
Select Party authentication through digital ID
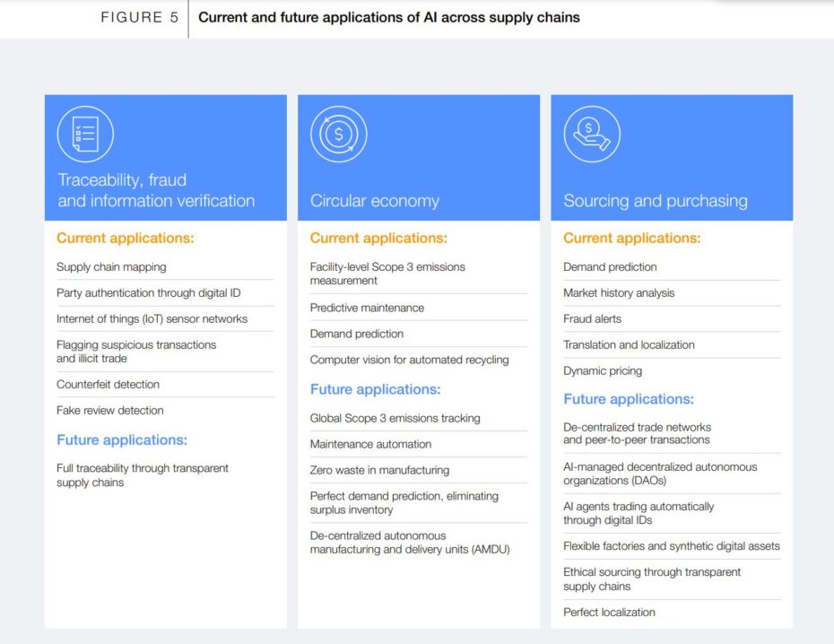tap(149, 292)
